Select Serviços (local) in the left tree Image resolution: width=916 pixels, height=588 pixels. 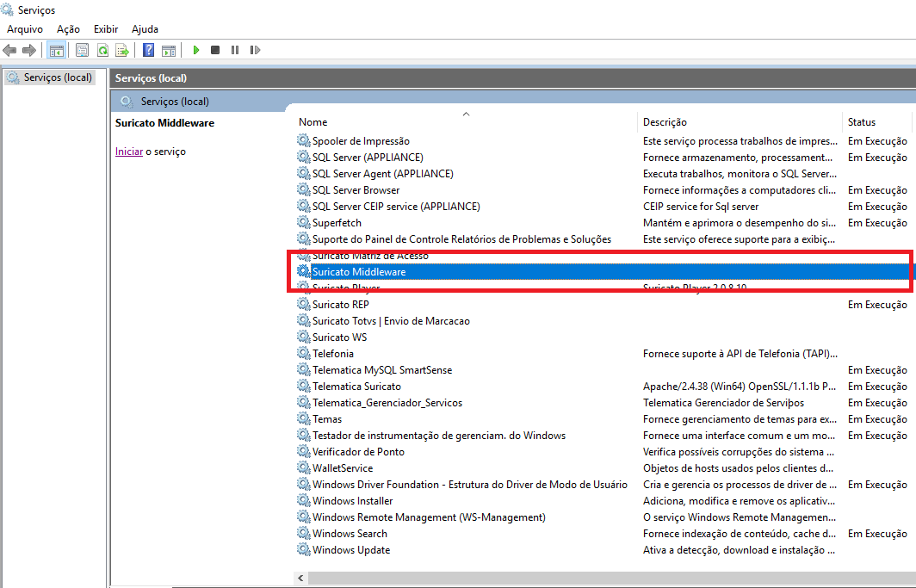pos(57,77)
